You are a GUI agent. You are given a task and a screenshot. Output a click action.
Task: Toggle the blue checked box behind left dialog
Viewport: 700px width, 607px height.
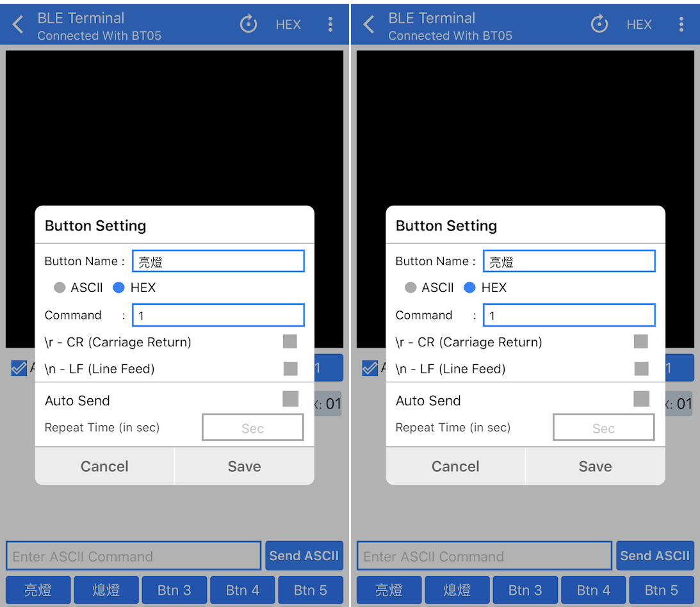pos(19,368)
